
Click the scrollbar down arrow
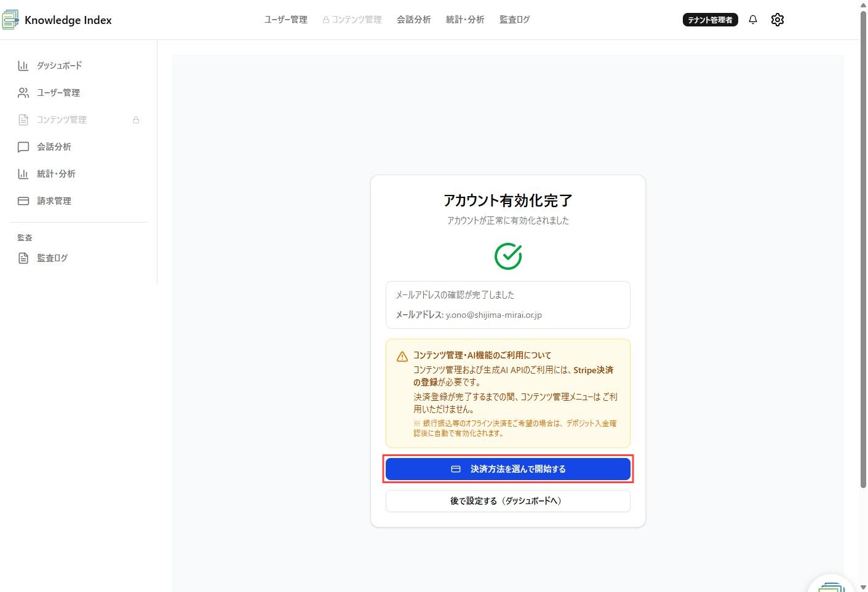click(x=863, y=587)
